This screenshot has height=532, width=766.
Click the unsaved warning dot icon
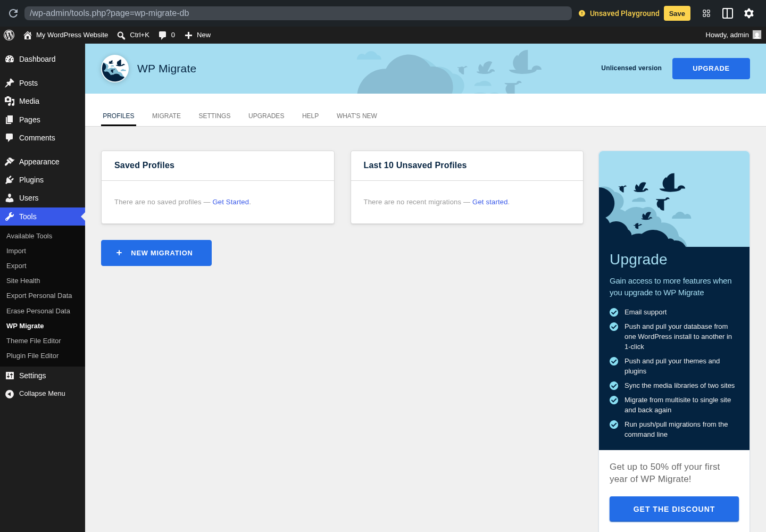(582, 13)
